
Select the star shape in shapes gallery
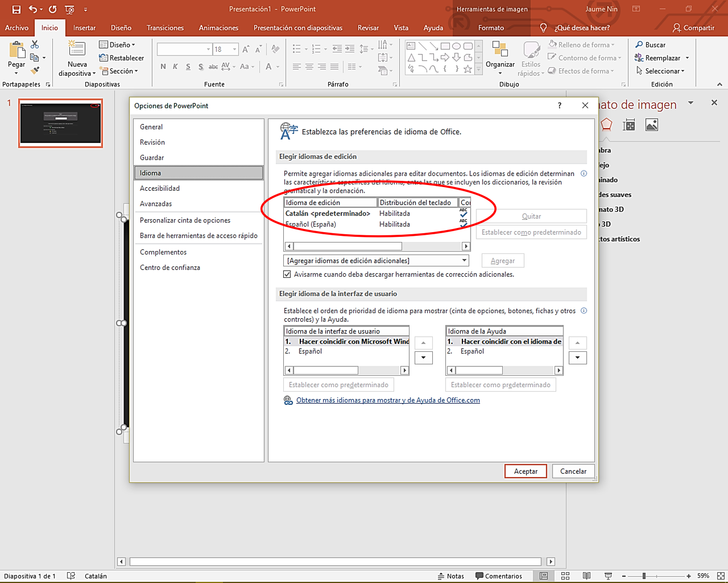click(x=468, y=69)
